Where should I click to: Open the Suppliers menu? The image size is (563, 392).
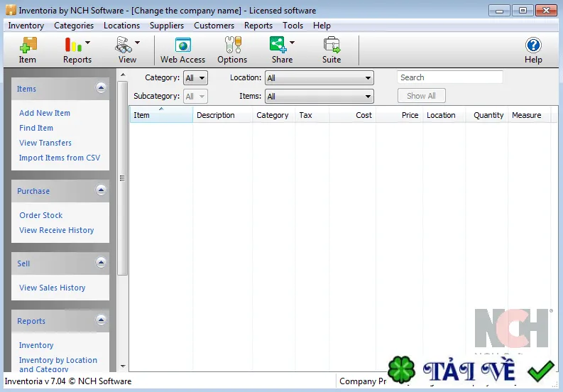pos(167,26)
